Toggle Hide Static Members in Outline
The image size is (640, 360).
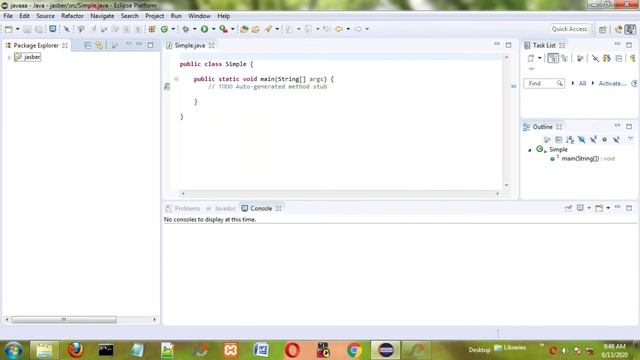pos(593,140)
